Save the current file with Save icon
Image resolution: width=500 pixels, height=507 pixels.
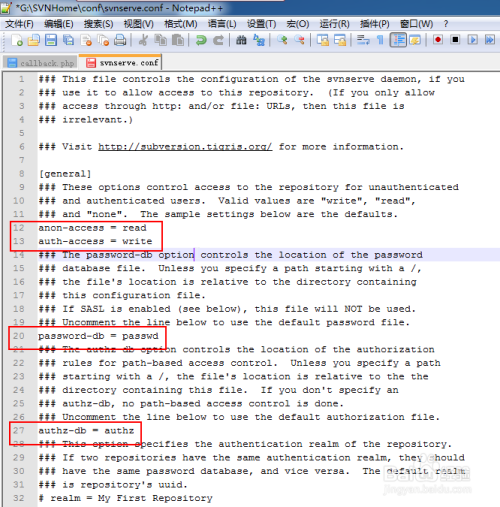point(51,40)
